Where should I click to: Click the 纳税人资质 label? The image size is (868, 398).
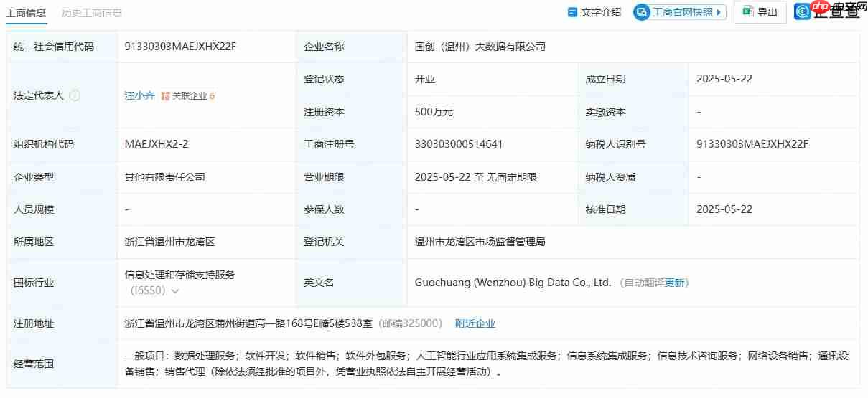click(610, 177)
